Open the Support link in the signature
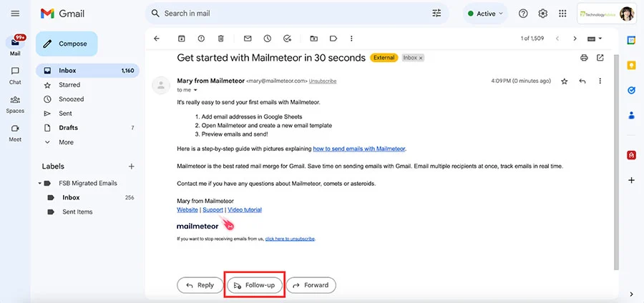The image size is (644, 303). [x=213, y=210]
